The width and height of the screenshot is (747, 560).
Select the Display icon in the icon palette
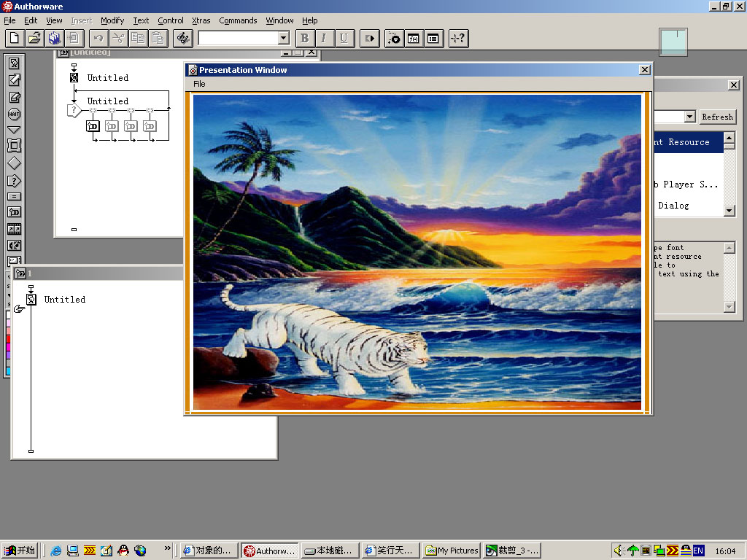[15, 63]
